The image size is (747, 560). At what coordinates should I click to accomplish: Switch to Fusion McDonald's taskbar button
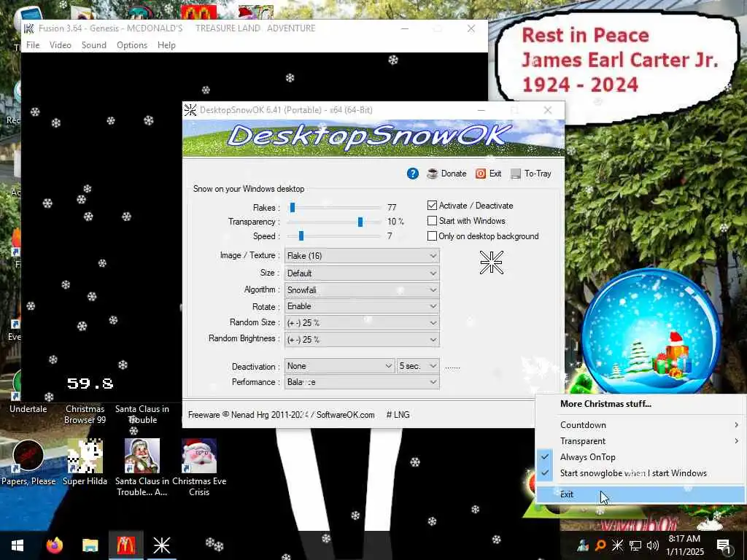tap(125, 545)
